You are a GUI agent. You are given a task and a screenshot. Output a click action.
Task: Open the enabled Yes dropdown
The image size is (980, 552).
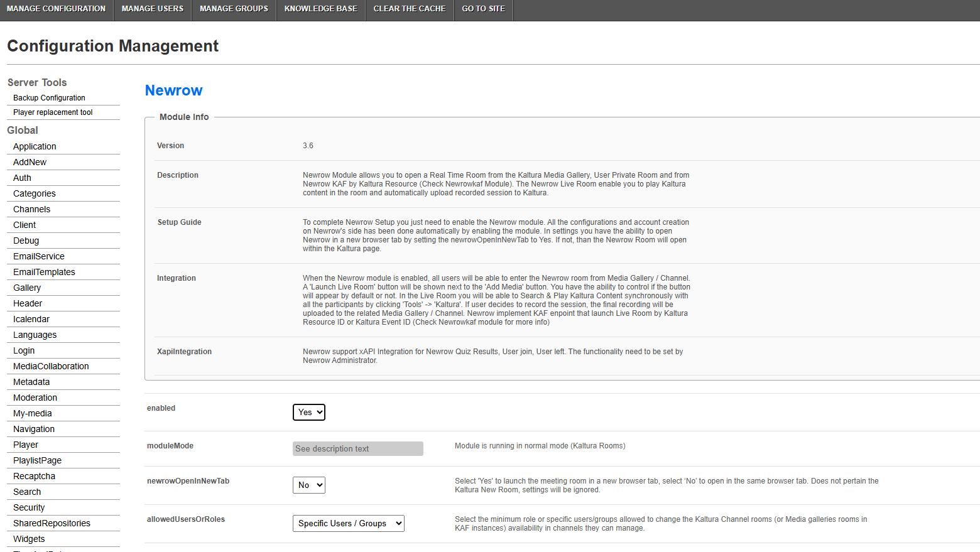[x=309, y=412]
